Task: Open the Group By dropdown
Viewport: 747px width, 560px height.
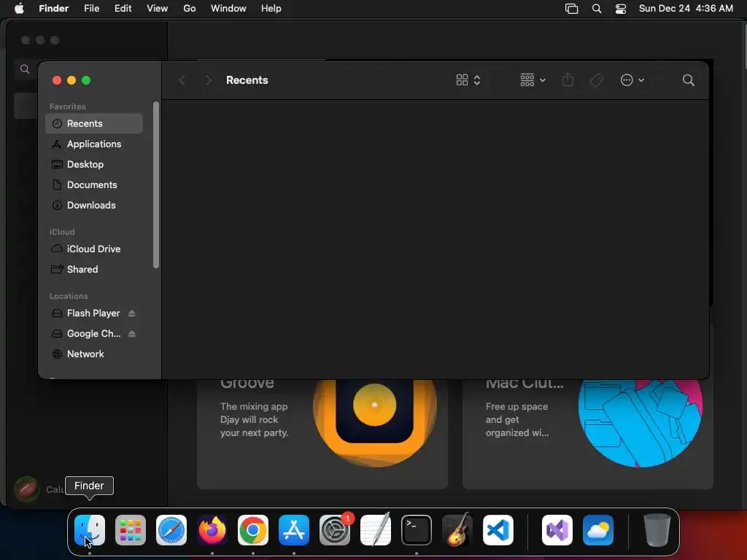Action: [533, 80]
